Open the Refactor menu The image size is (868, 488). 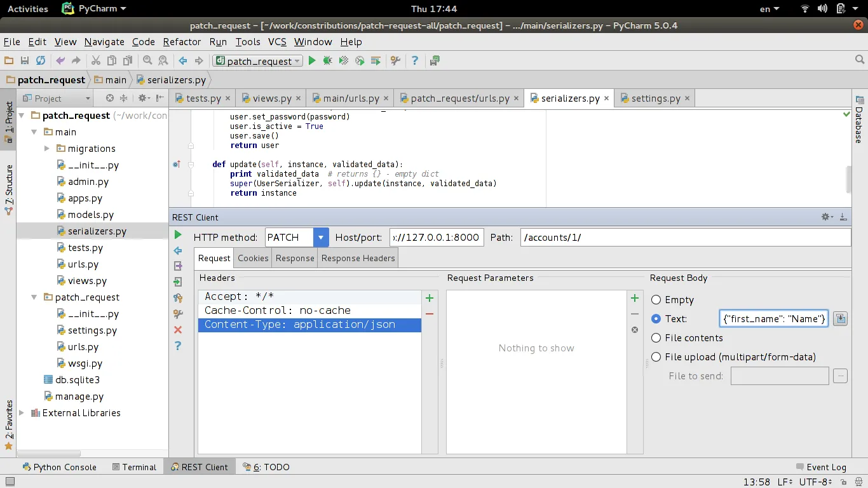click(x=182, y=42)
